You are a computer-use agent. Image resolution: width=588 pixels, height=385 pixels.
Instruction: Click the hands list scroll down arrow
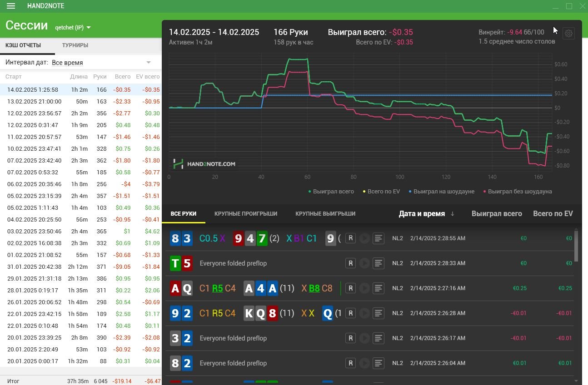[576, 380]
